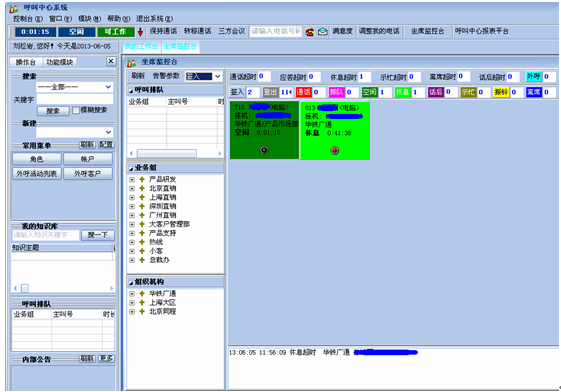
Task: Expand the 华铁广通 organization node
Action: tap(132, 294)
